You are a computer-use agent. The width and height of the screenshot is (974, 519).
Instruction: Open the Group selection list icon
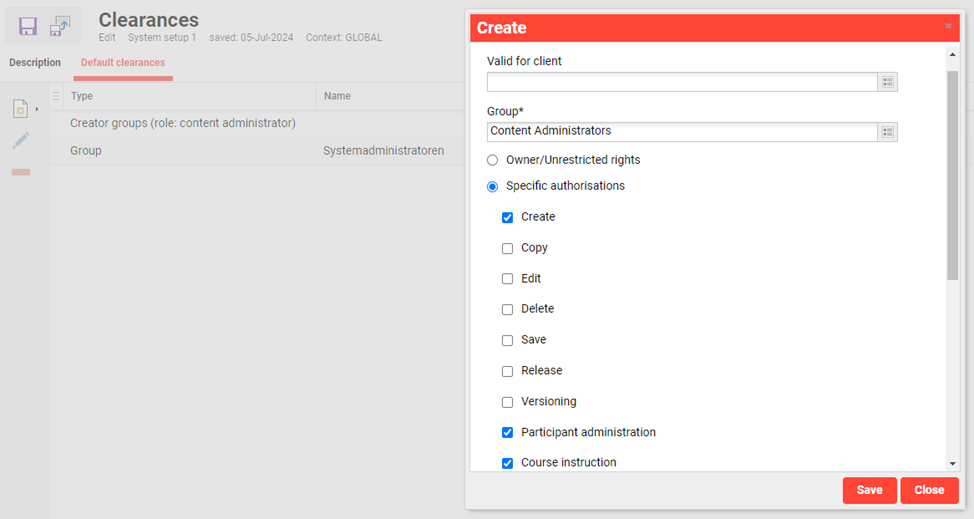tap(887, 132)
